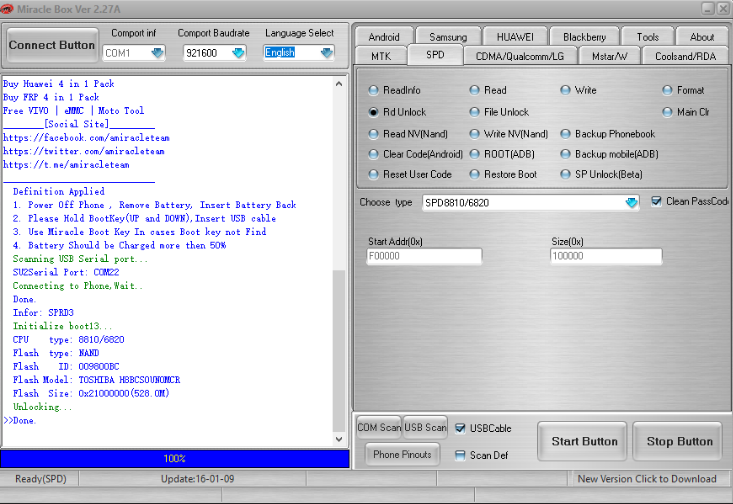Open the Comport inf dropdown arrow
The image size is (733, 504).
point(158,53)
